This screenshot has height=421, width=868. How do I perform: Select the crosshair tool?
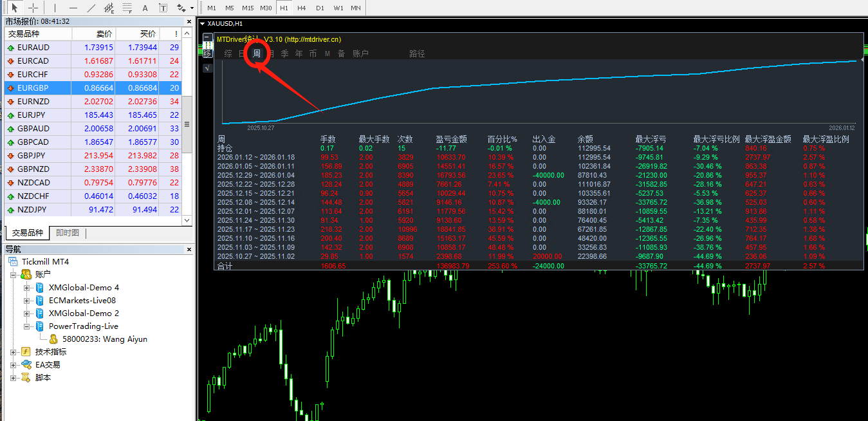pos(32,8)
